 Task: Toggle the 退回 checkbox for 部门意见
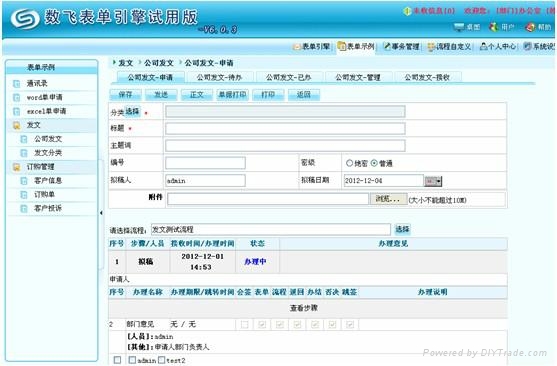coord(297,324)
